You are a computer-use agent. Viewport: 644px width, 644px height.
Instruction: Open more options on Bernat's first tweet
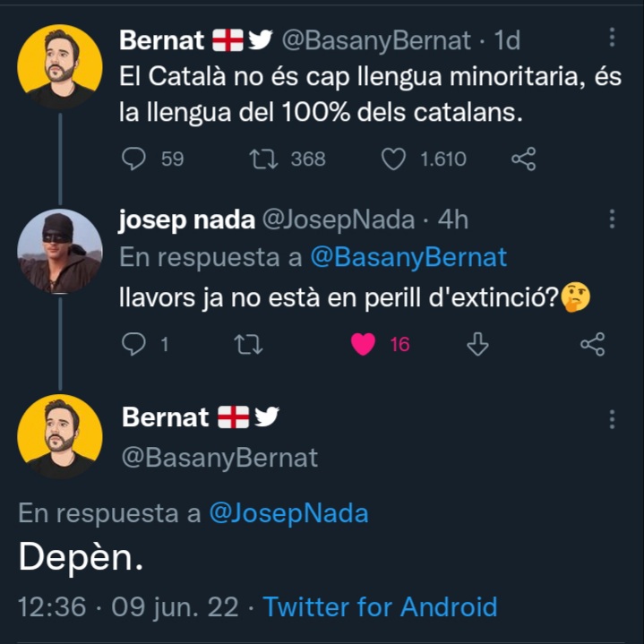click(x=612, y=38)
